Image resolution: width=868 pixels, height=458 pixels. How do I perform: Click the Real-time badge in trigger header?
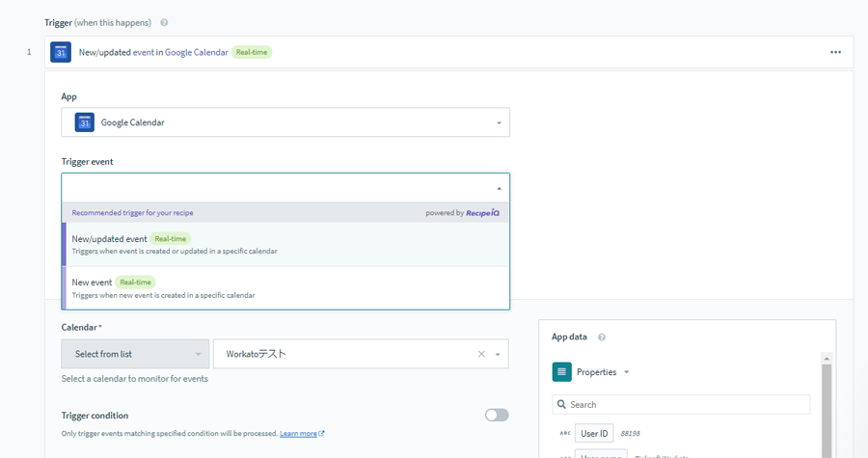(x=252, y=52)
